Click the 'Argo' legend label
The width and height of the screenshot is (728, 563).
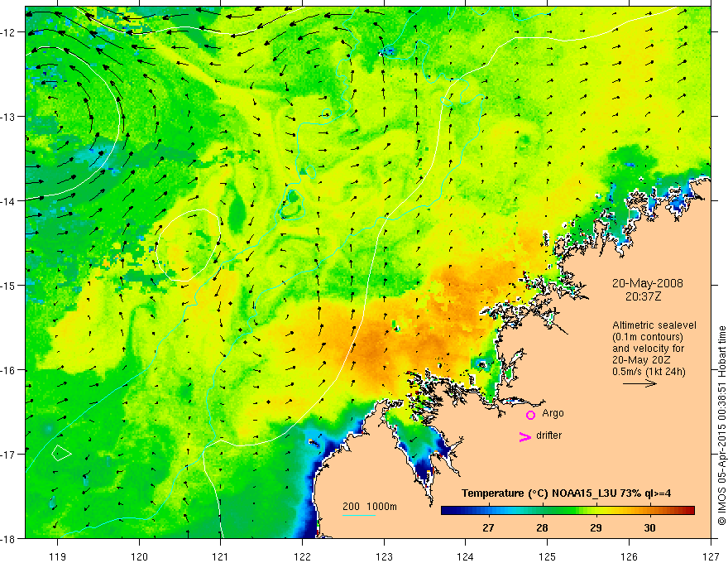point(553,413)
